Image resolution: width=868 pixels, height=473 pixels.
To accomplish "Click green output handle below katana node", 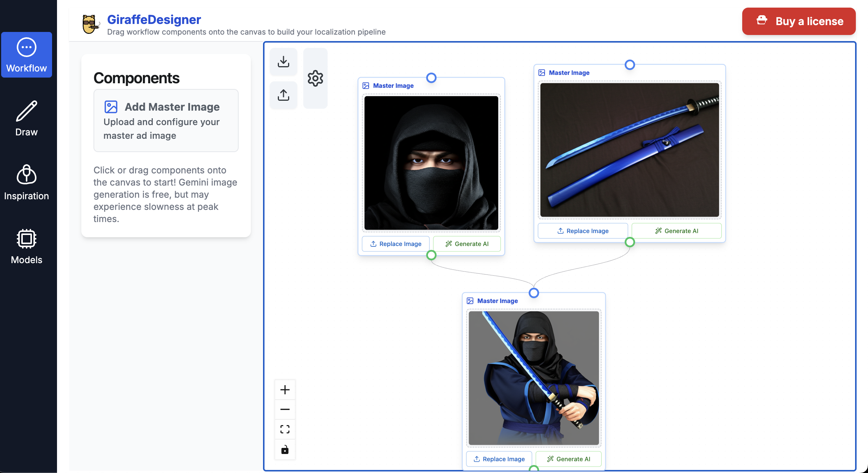I will click(x=630, y=242).
